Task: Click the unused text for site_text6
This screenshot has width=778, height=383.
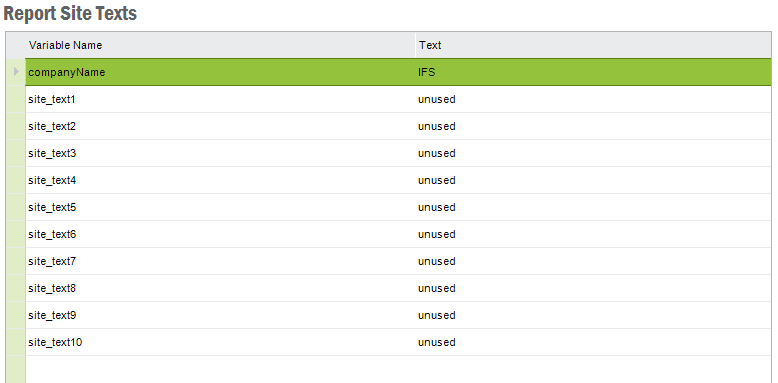Action: [437, 234]
